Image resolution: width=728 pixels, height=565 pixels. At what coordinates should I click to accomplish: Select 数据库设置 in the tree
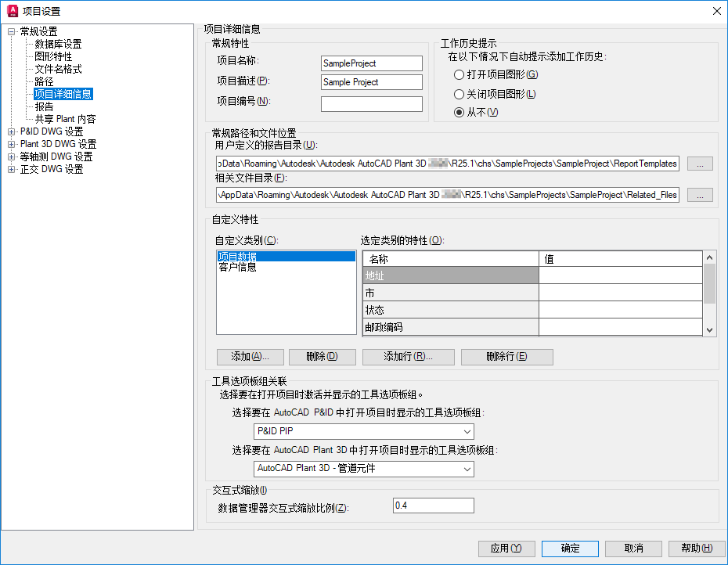coord(58,44)
